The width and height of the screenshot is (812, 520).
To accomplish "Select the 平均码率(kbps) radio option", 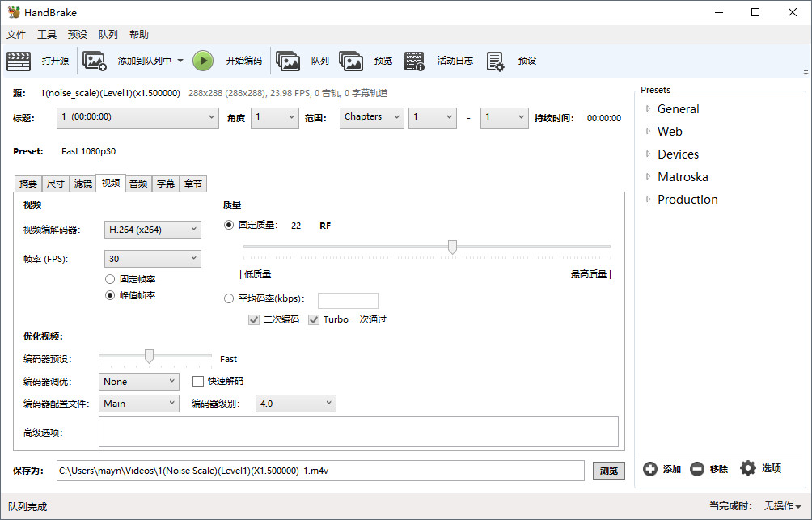I will pos(229,298).
